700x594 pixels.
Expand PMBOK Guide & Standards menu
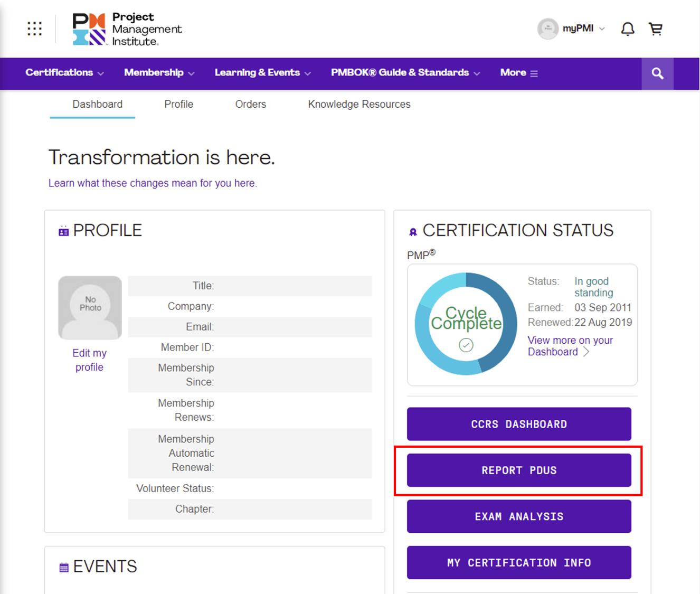pos(406,73)
